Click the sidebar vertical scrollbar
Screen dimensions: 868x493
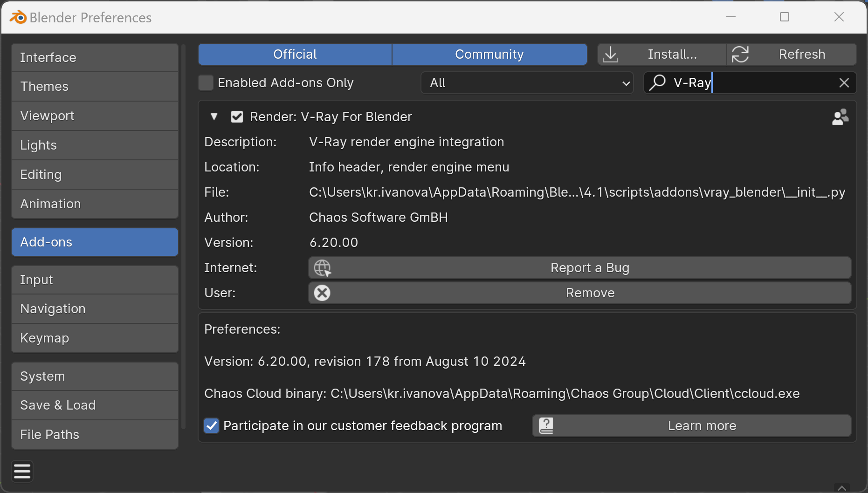(x=184, y=237)
